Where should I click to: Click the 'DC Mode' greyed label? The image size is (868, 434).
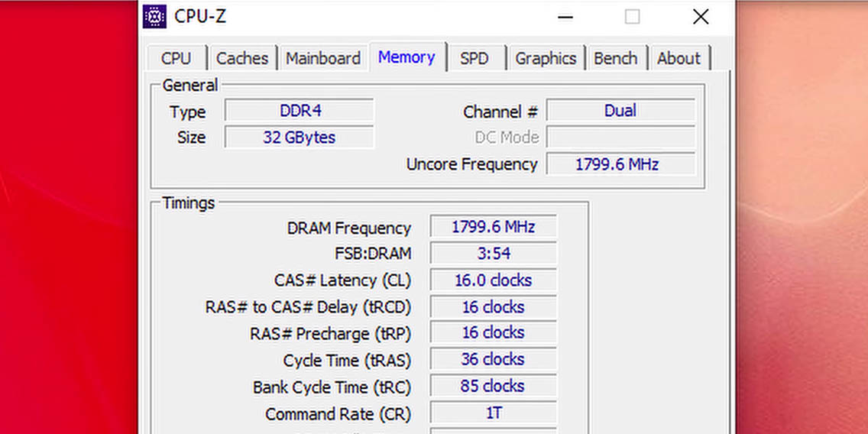click(507, 138)
